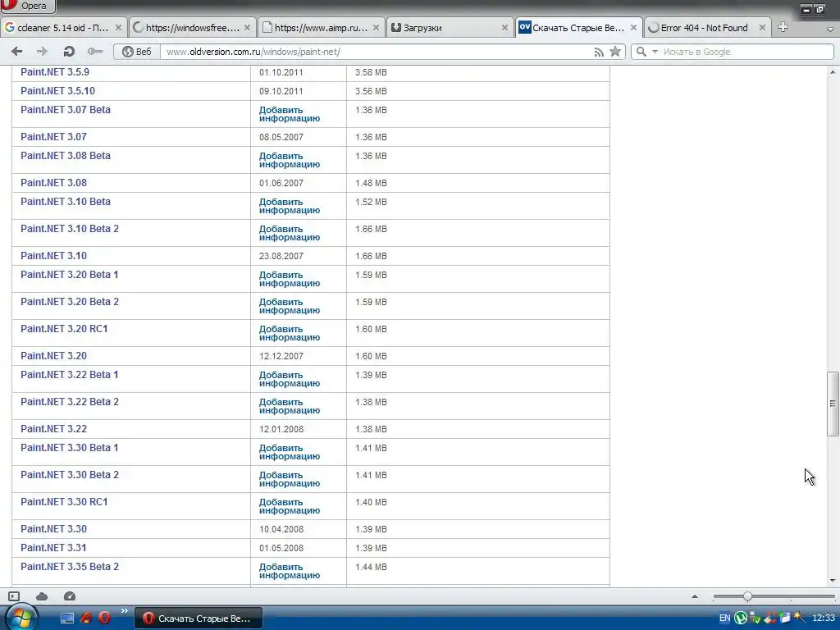
Task: Click Добавить информацию for Paint.NET 3.07 Beta
Action: point(290,114)
